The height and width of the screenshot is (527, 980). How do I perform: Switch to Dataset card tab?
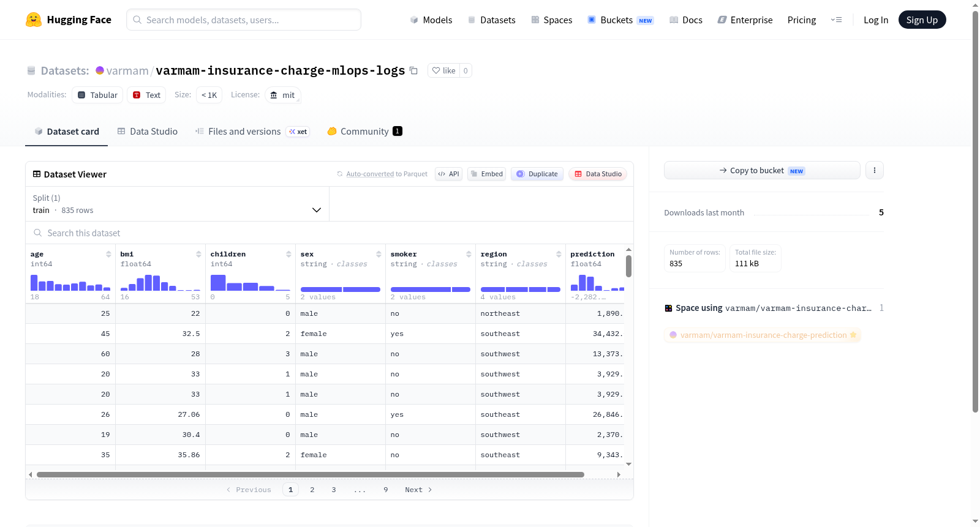(x=67, y=131)
